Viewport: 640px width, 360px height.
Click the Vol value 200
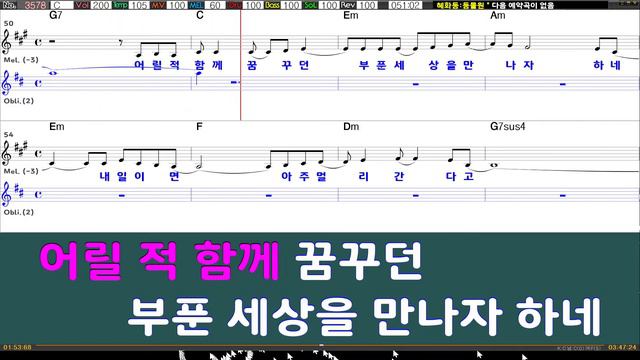point(100,5)
